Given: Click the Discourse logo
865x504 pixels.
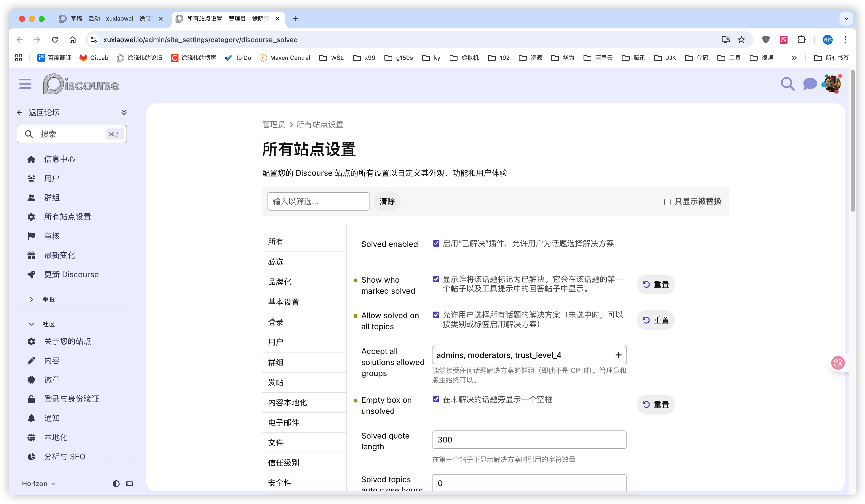Looking at the screenshot, I should click(x=81, y=84).
